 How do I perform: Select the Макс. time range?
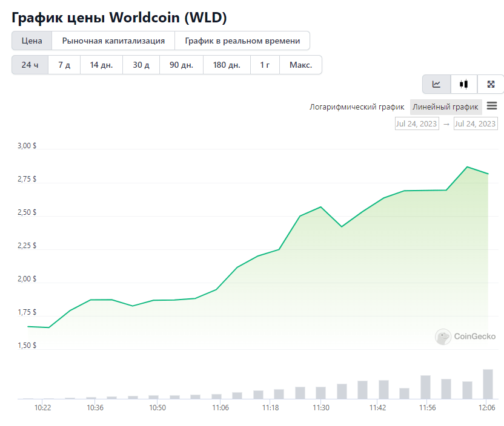click(300, 65)
